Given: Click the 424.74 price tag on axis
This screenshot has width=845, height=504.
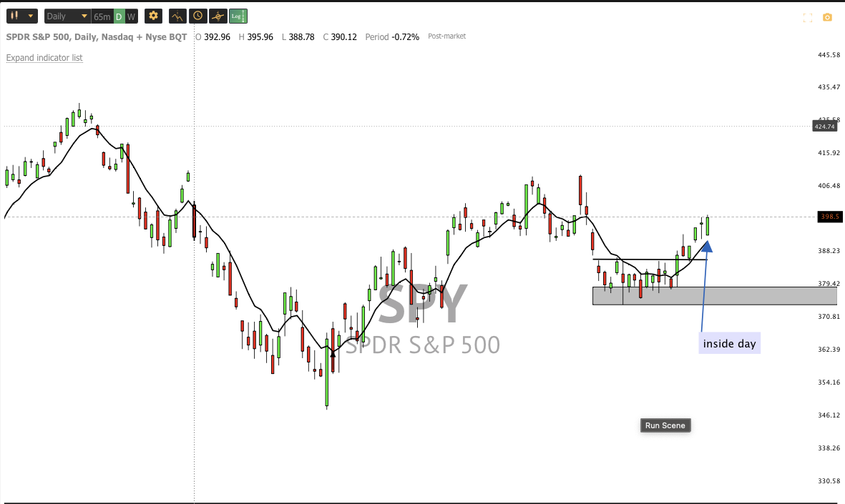Looking at the screenshot, I should (824, 127).
